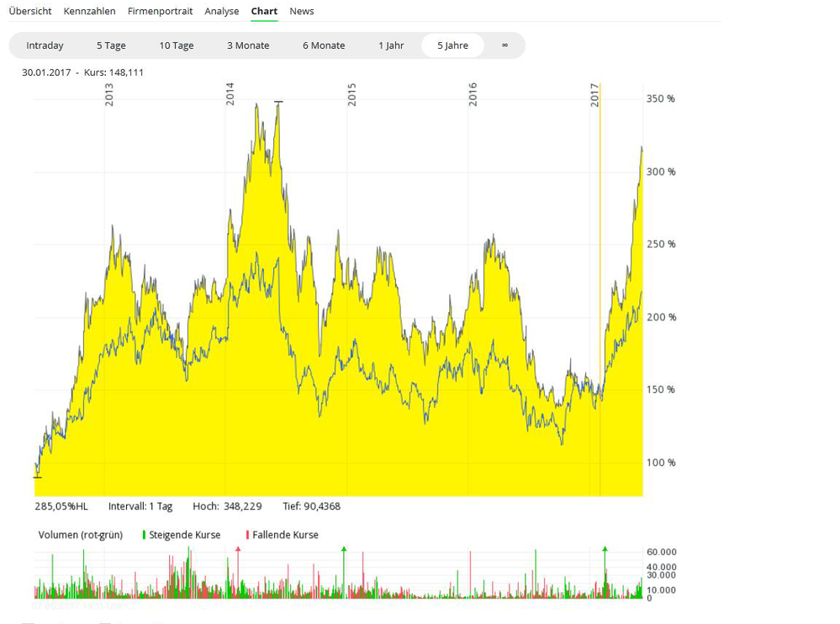
Task: Click the green arrow volume marker near 2015
Action: pos(343,549)
